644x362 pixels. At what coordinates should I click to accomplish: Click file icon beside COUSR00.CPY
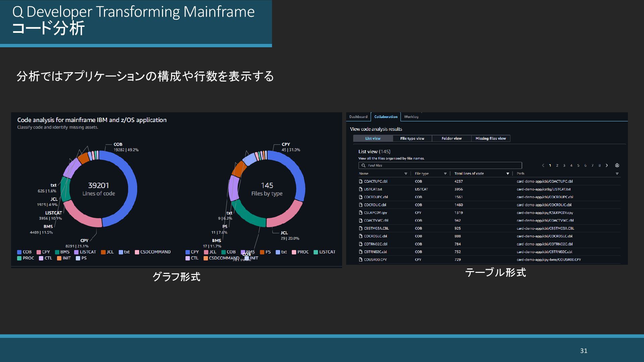pos(361,259)
